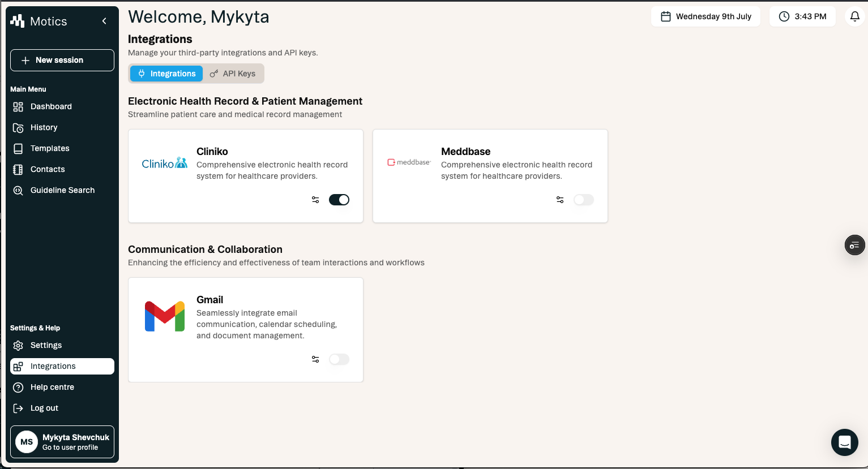The image size is (868, 469).
Task: Click the MS avatar circle
Action: [27, 442]
